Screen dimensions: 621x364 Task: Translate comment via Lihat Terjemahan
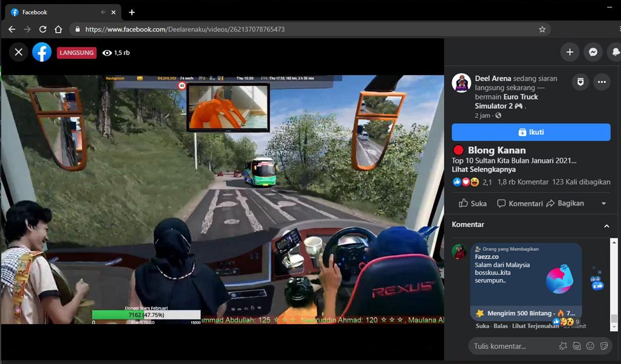pos(536,326)
